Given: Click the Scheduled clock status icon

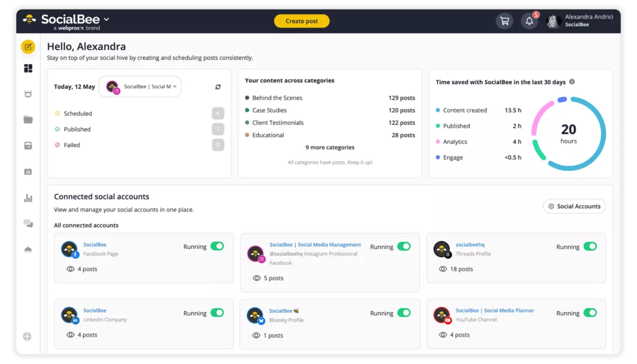Looking at the screenshot, I should click(x=57, y=114).
